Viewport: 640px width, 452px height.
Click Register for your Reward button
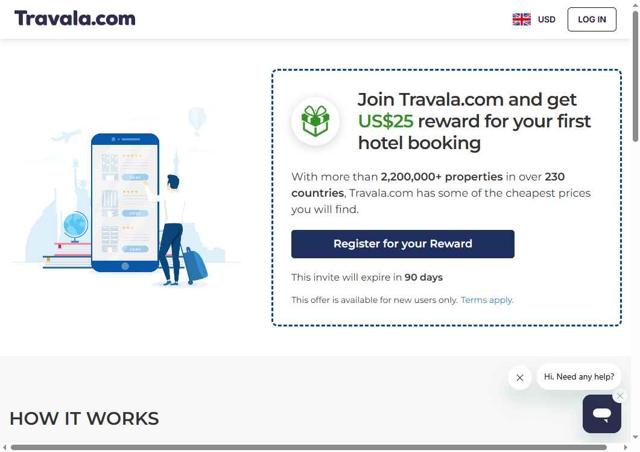pyautogui.click(x=402, y=244)
